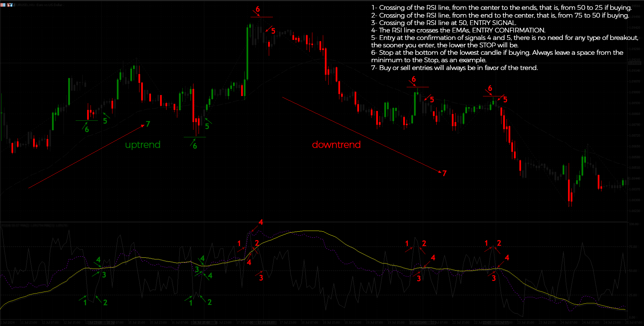This screenshot has height=326, width=644.
Task: Click the current price label 1.09188
Action: 635,63
